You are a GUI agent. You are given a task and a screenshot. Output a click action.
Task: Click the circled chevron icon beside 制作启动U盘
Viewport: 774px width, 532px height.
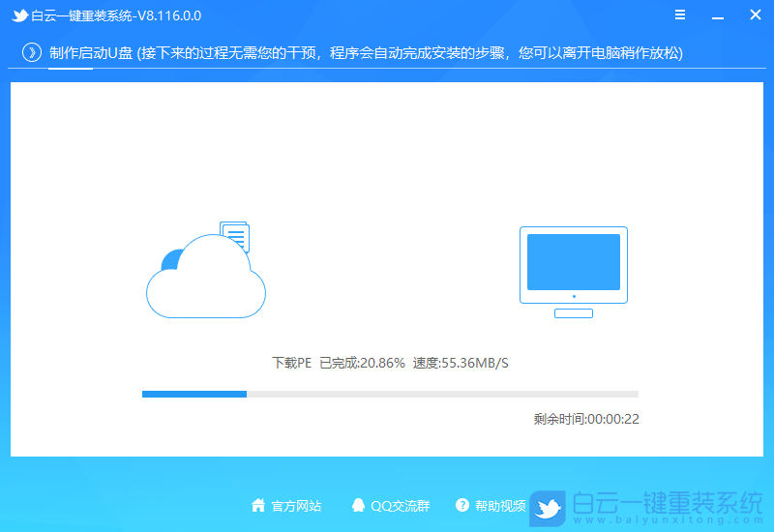(32, 52)
